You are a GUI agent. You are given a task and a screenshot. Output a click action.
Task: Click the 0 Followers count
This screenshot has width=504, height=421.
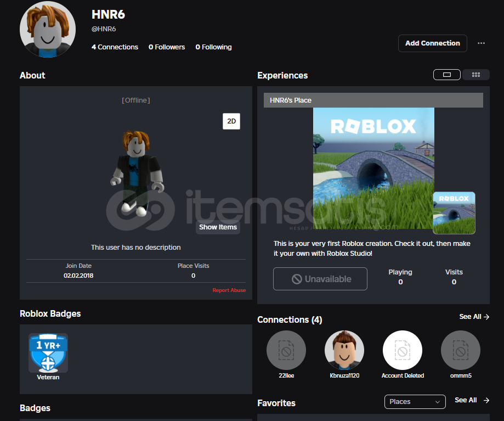tap(167, 47)
